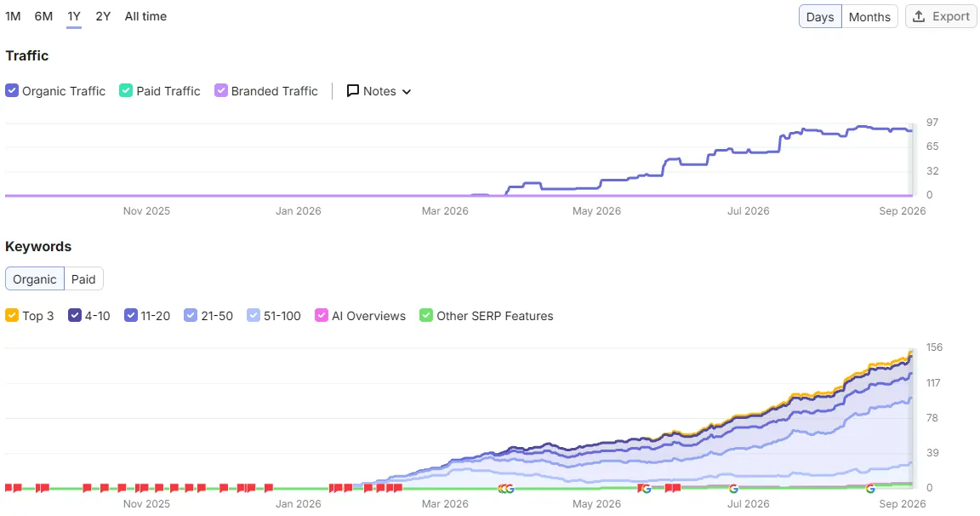Toggle the Top 3 keywords checkbox
The image size is (980, 516).
12,315
